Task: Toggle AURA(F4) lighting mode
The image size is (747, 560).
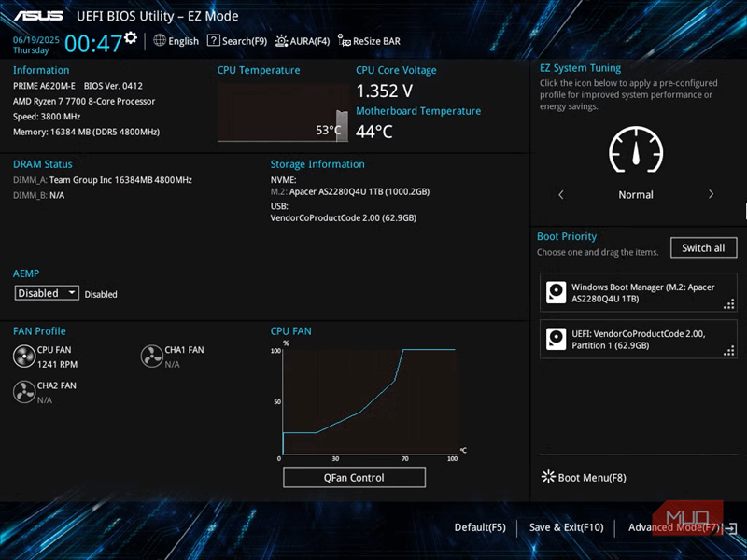Action: 303,41
